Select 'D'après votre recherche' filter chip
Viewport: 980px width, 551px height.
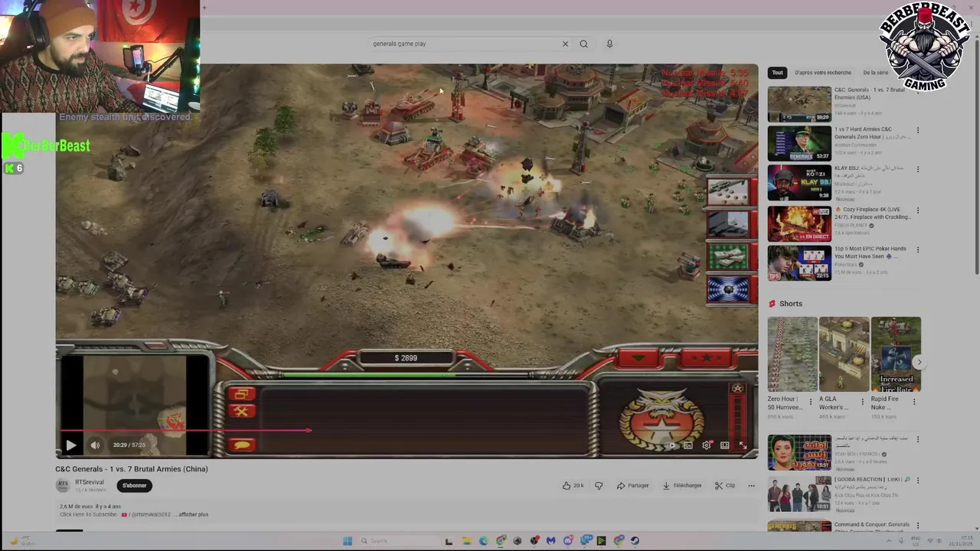823,73
